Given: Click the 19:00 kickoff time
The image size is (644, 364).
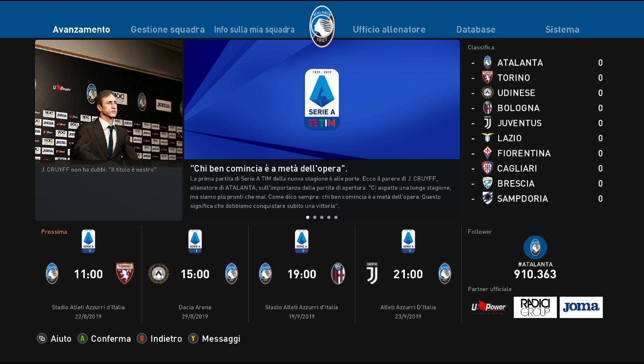Looking at the screenshot, I should click(x=302, y=274).
